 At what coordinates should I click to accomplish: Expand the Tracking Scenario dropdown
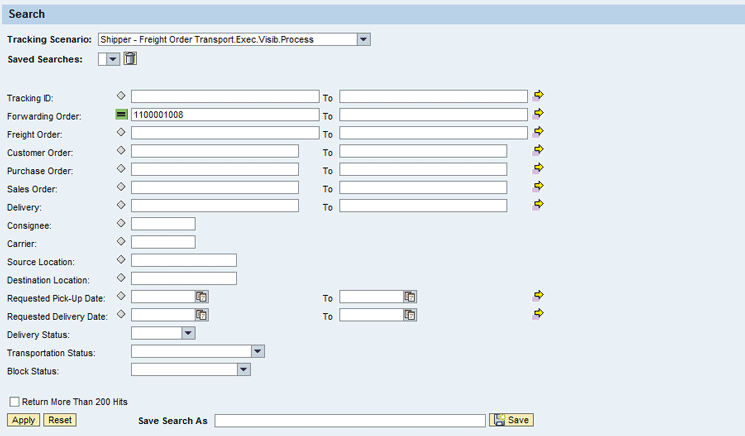click(x=363, y=39)
